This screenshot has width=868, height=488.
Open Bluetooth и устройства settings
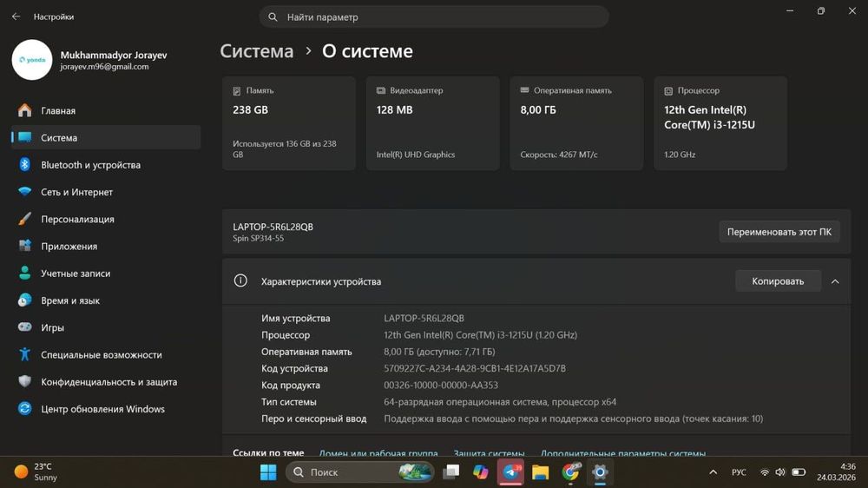(106, 164)
